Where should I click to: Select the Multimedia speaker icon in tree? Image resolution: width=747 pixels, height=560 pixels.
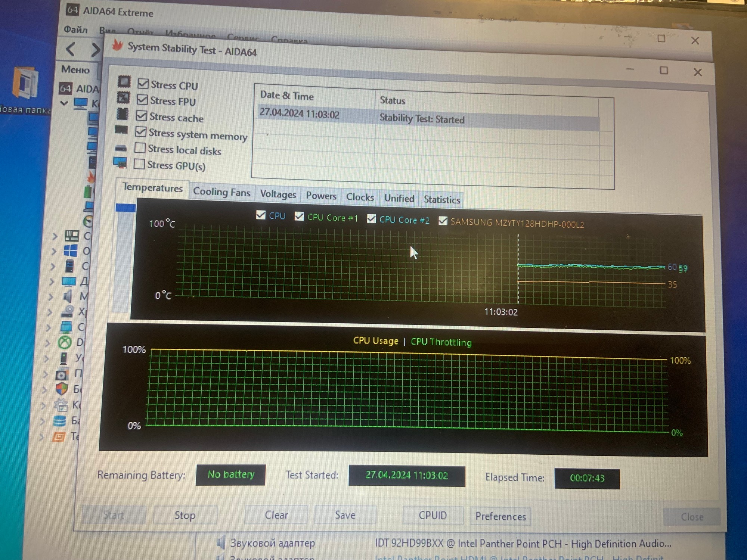point(68,296)
